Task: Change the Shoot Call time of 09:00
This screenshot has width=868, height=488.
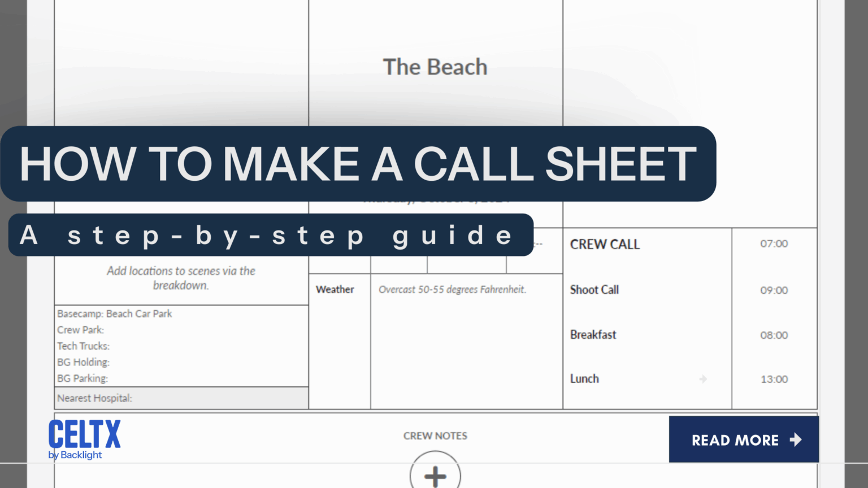Action: click(774, 290)
